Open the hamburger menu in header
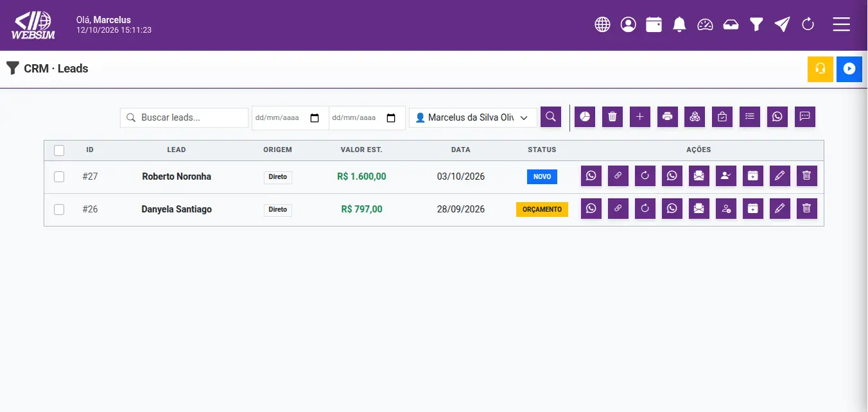Viewport: 868px width, 412px height. (x=842, y=25)
